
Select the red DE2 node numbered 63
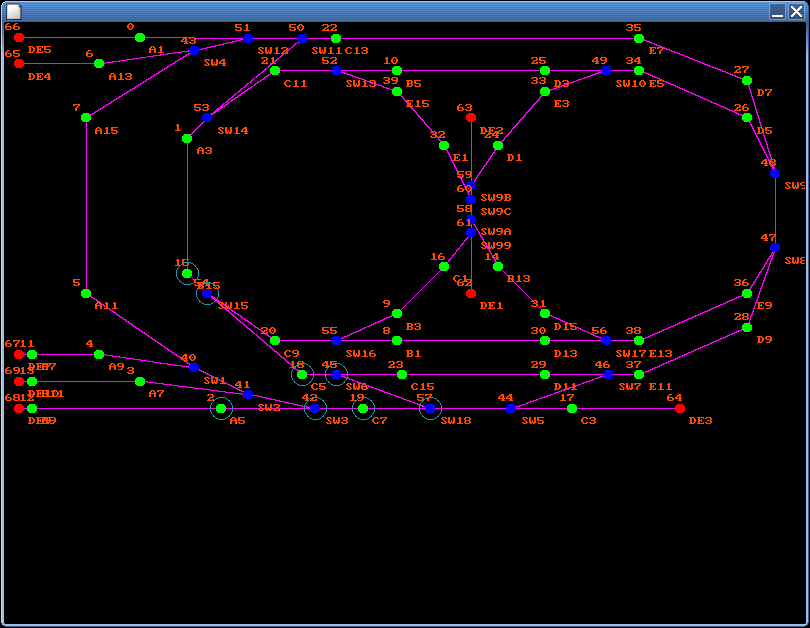pos(471,118)
